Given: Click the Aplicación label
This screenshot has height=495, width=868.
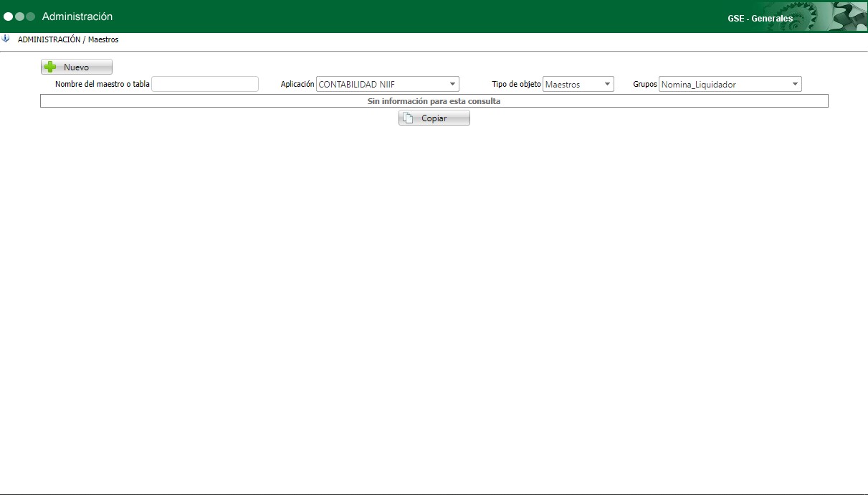Looking at the screenshot, I should [x=297, y=84].
